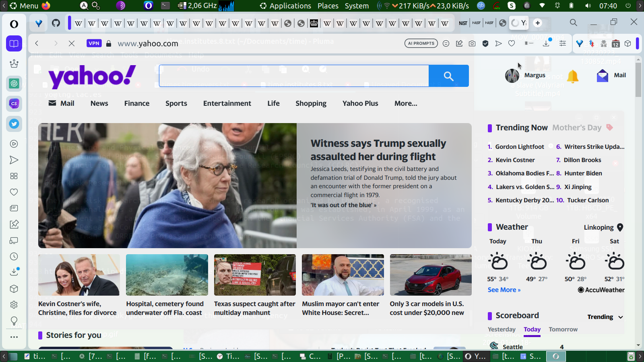Click inside the Yahoo search box

click(294, 76)
